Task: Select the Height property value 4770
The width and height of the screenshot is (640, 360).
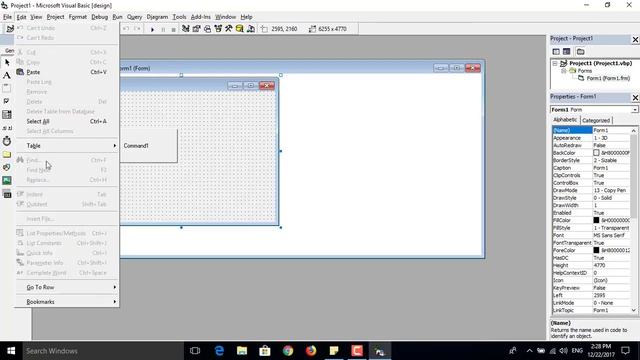Action: click(611, 265)
